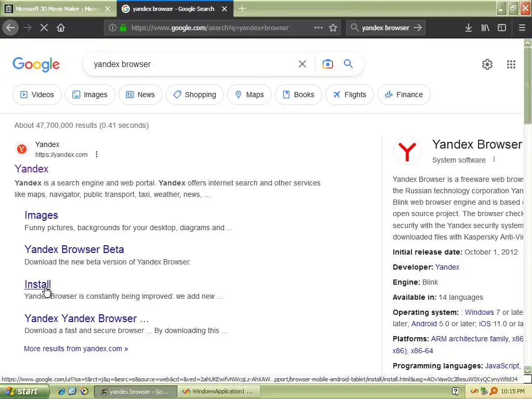This screenshot has width=532, height=399.
Task: Switch to Flights results
Action: (x=350, y=95)
